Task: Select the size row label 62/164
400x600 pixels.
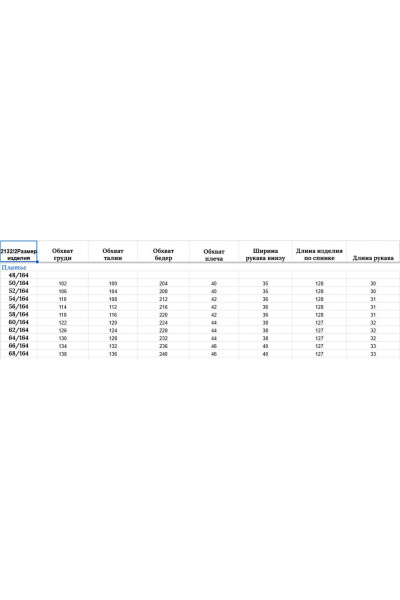Action: 18,330
